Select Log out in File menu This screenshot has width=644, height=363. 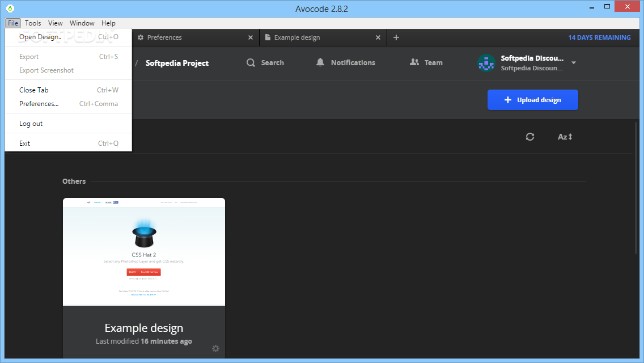(x=69, y=123)
